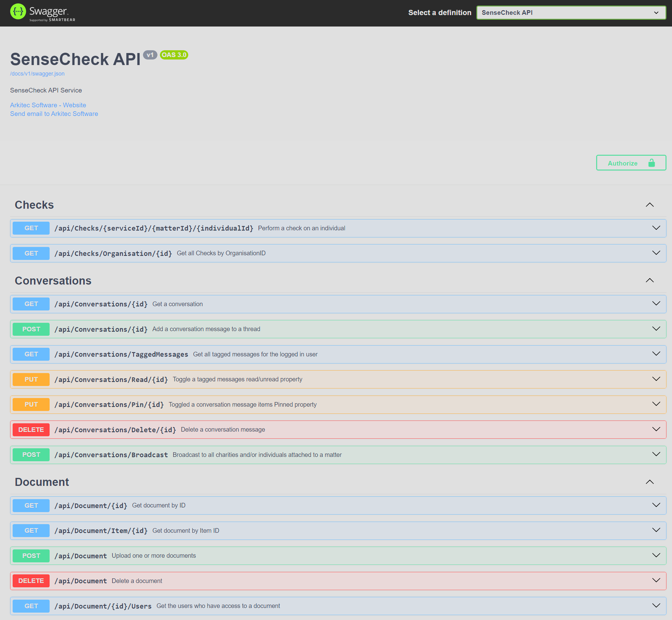Expand arrow for Get document by Item ID
Viewport: 672px width, 620px height.
pyautogui.click(x=656, y=530)
